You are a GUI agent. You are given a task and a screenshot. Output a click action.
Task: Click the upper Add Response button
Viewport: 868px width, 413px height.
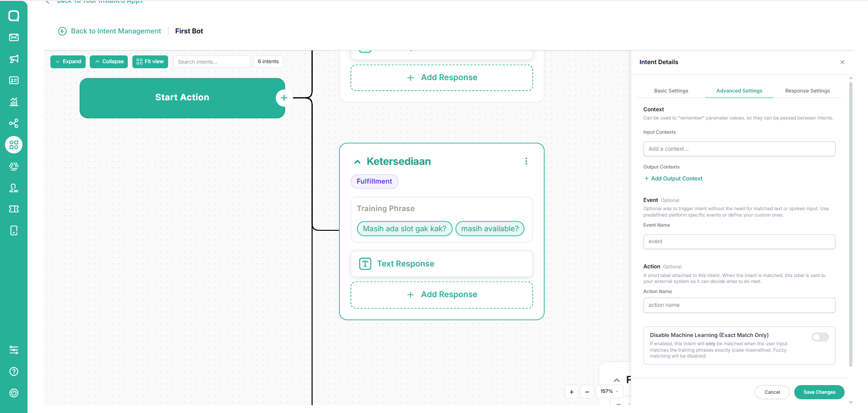[442, 78]
